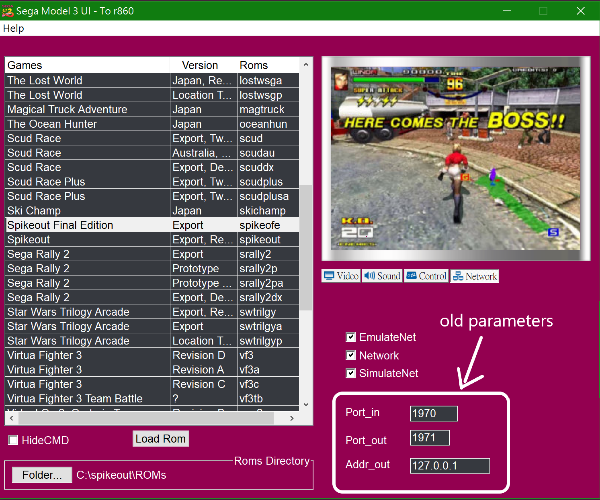The width and height of the screenshot is (600, 500).
Task: Click the horizontal scrollbar thumb of games list
Action: click(x=146, y=418)
